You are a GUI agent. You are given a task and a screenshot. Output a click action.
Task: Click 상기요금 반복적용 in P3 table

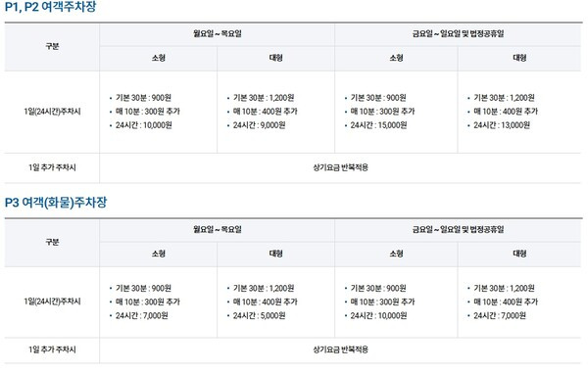[x=340, y=349]
